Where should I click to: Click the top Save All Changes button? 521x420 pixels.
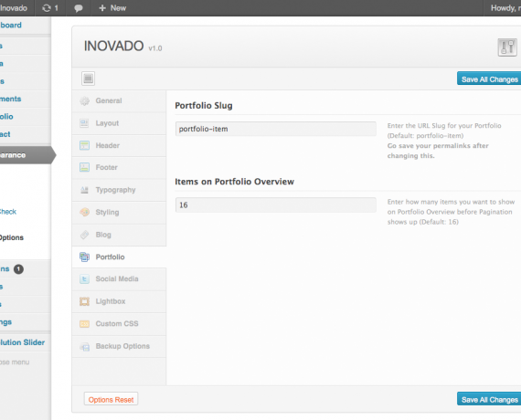(x=489, y=79)
